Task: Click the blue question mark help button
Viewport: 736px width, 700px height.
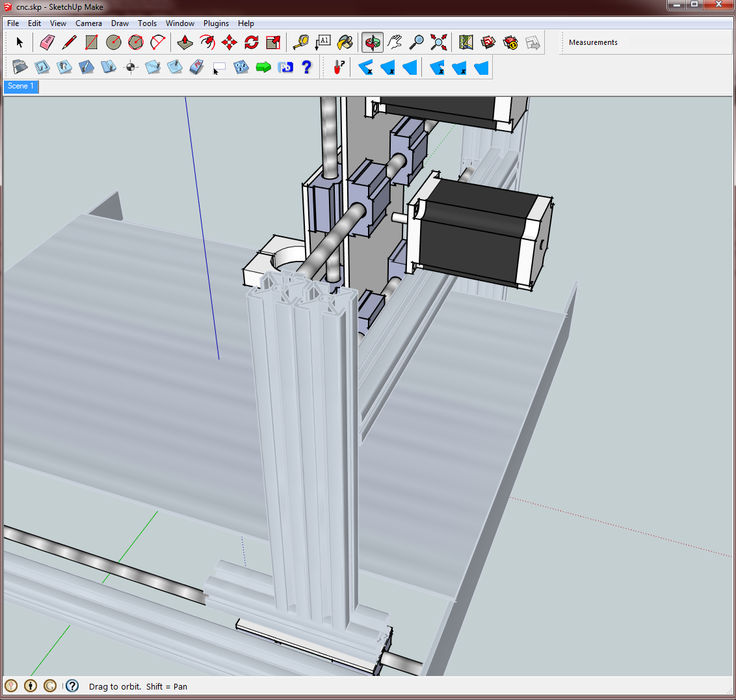Action: point(306,66)
